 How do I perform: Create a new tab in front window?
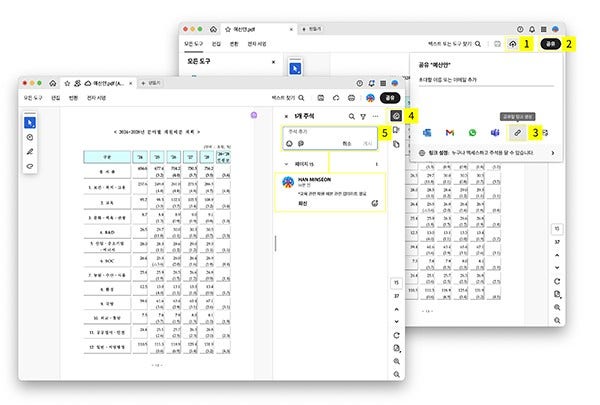150,83
